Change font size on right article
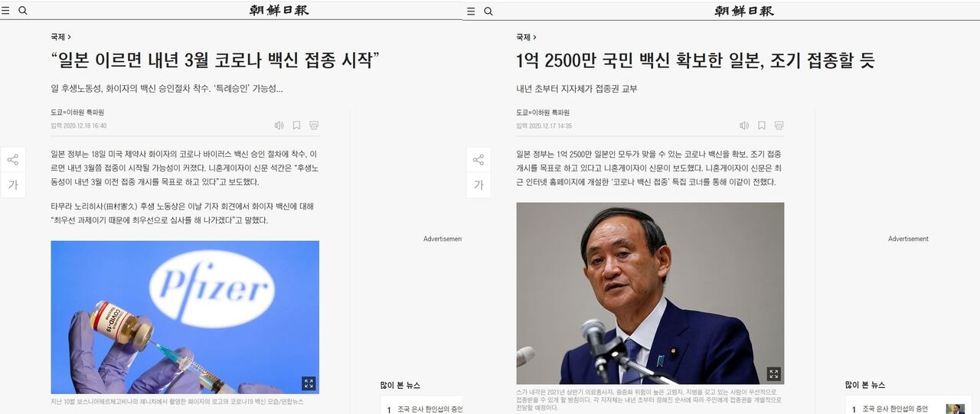Viewport: 980px width, 414px height. 479,184
